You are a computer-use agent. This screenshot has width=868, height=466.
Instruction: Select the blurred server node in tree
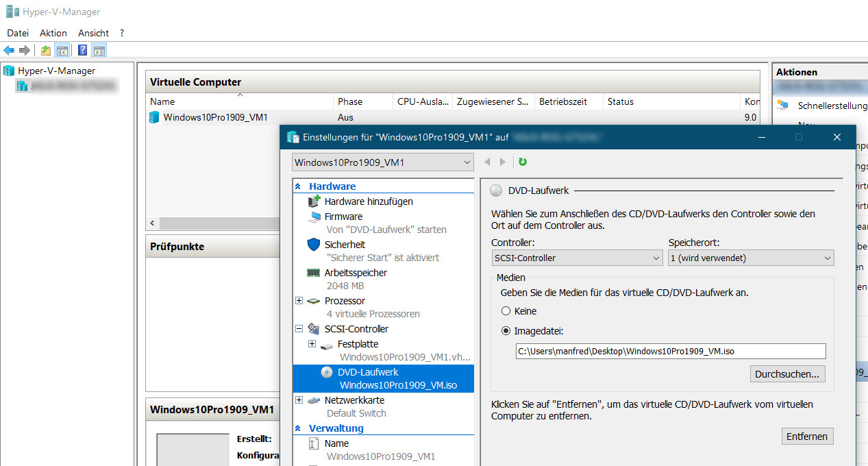[x=66, y=86]
